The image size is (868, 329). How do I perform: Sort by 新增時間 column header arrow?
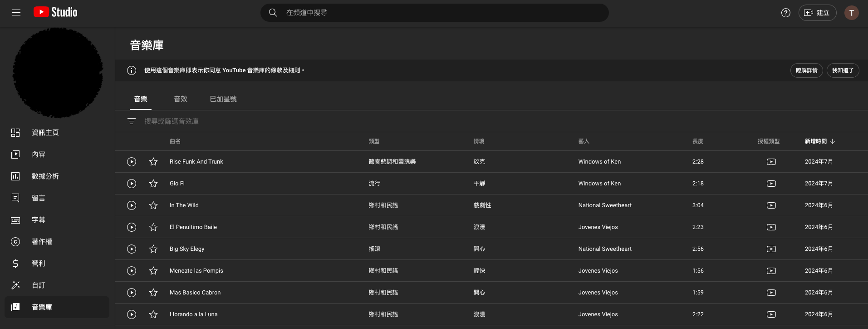[832, 142]
